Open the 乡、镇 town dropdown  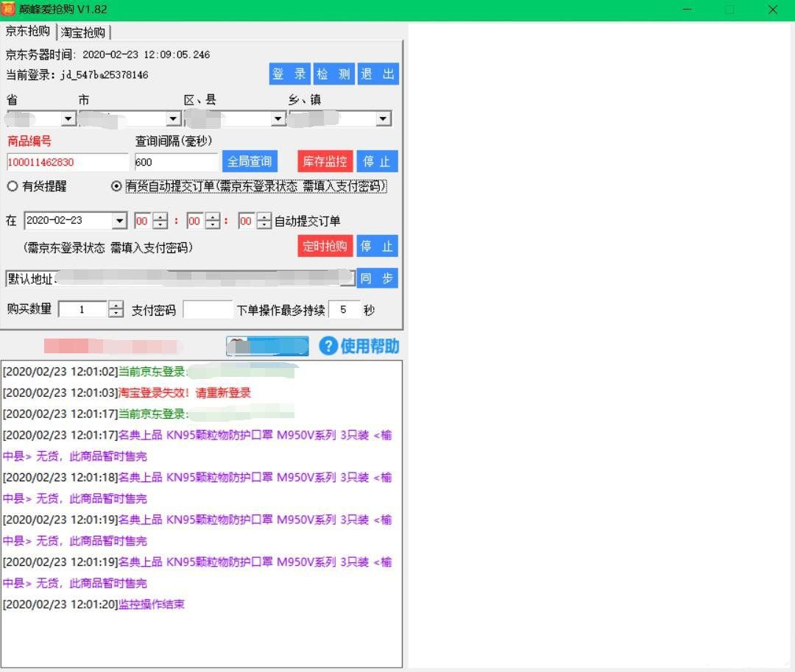[383, 118]
